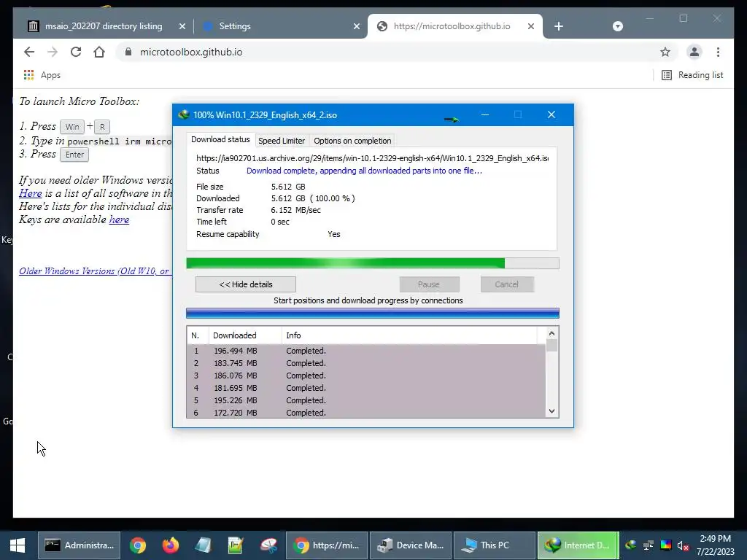Click the Cancel button in IDM dialog
Viewport: 747px width, 560px height.
tap(506, 284)
